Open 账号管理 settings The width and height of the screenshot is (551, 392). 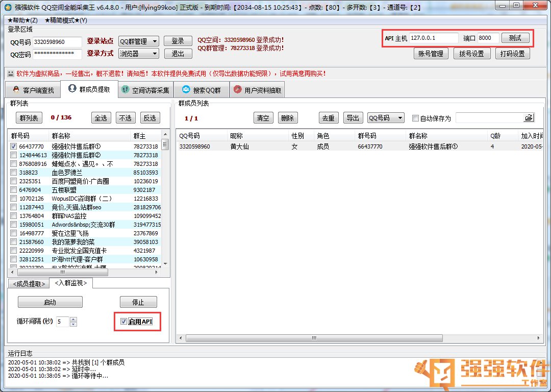tap(431, 54)
